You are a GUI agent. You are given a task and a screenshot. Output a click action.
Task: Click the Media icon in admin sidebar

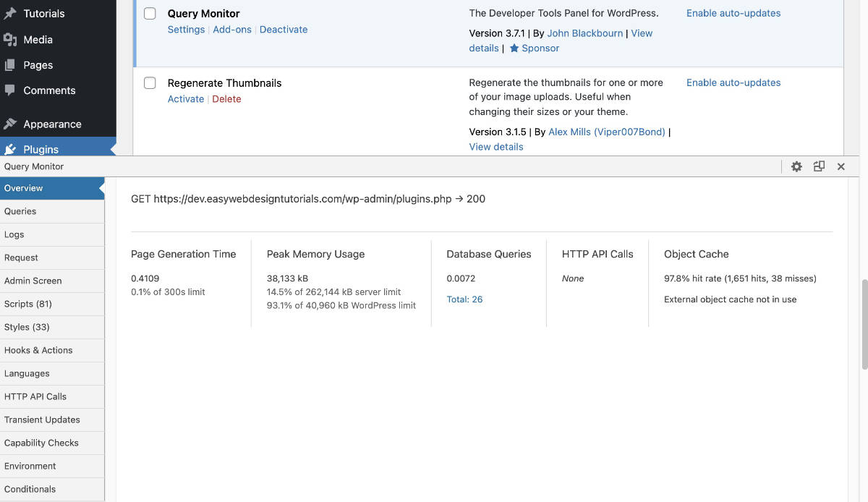pos(10,39)
